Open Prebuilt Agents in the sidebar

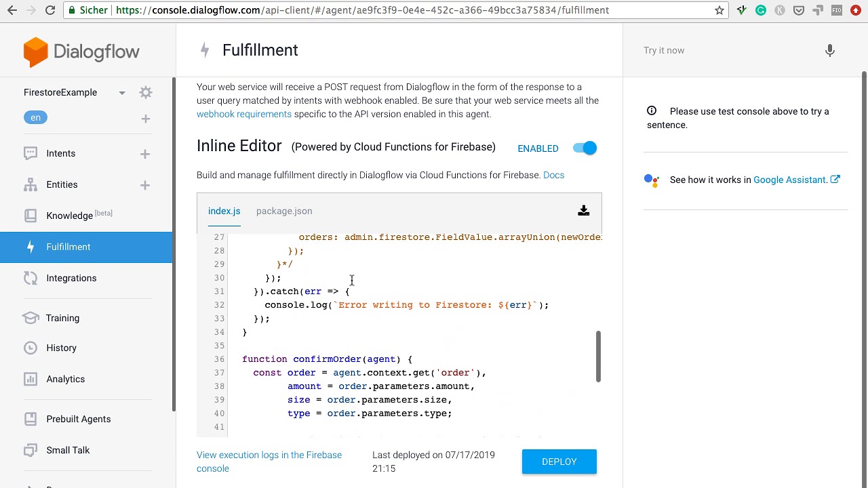tap(79, 419)
